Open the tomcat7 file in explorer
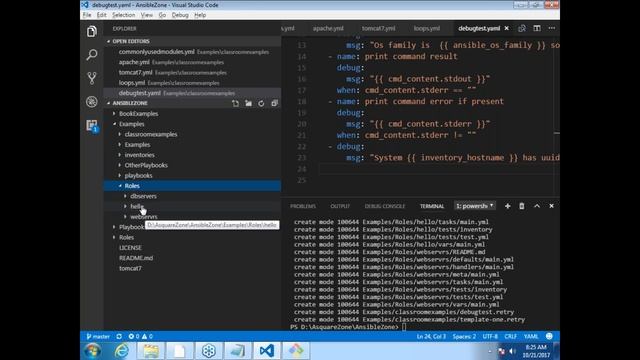 point(130,268)
